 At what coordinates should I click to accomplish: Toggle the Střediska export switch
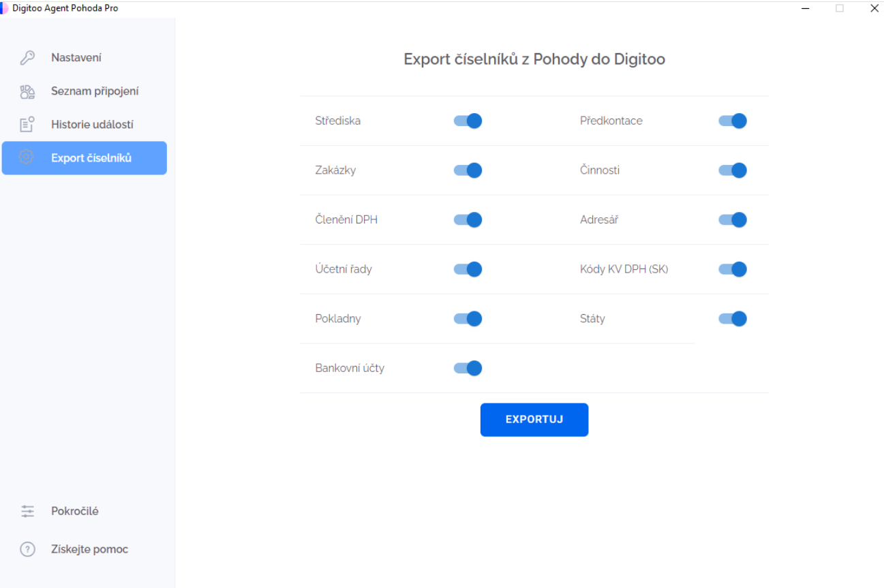point(468,121)
